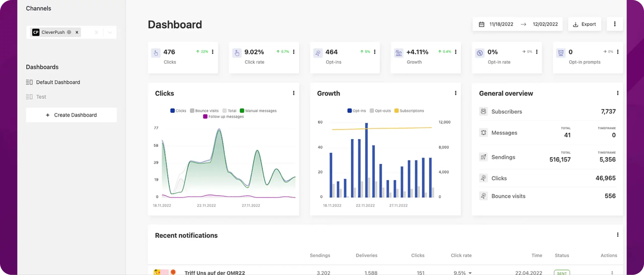Image resolution: width=644 pixels, height=275 pixels.
Task: Toggle Subscriptions yellow legend swatch
Action: [396, 111]
